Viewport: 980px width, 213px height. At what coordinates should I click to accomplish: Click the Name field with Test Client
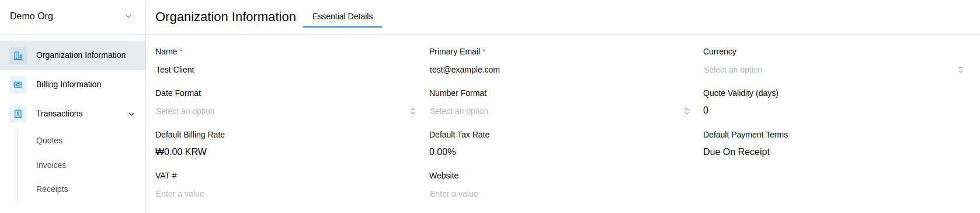point(286,70)
